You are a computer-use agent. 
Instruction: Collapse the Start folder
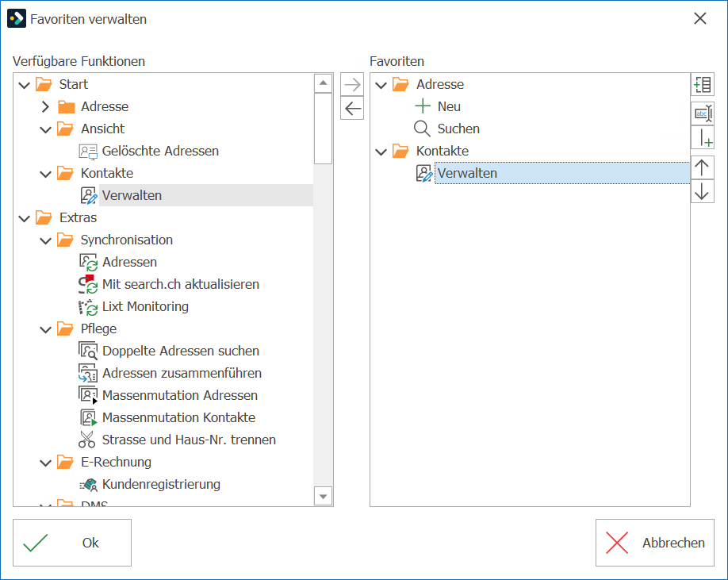[24, 85]
